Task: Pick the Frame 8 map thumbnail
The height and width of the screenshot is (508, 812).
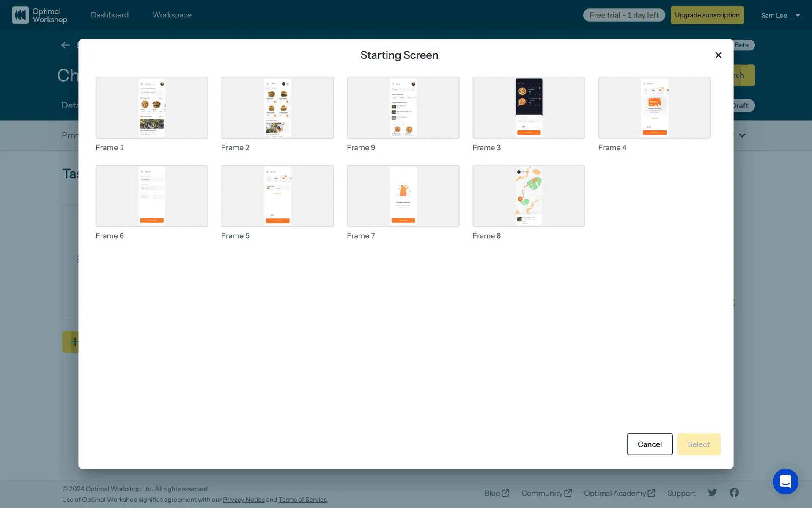Action: (x=529, y=196)
